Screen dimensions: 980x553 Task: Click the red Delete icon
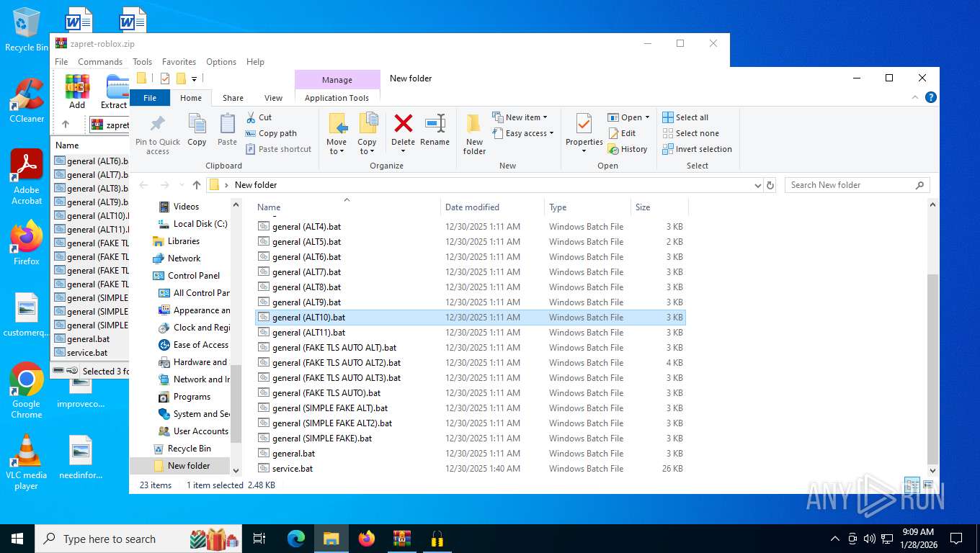click(404, 123)
